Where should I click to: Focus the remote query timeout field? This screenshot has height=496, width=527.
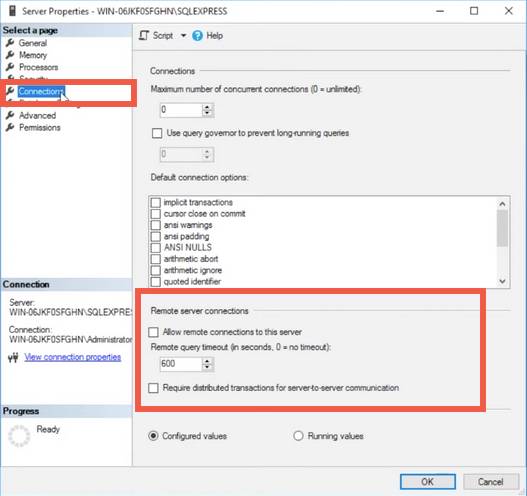181,364
